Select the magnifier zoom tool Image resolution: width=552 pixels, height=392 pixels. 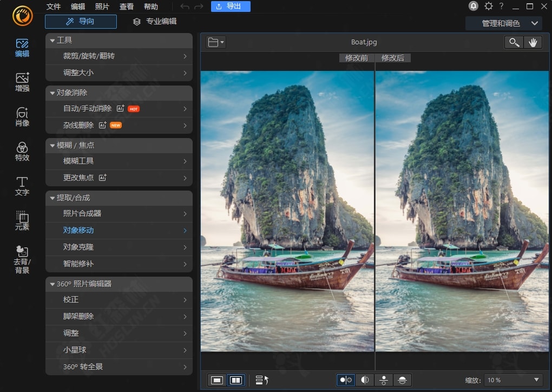pos(514,42)
